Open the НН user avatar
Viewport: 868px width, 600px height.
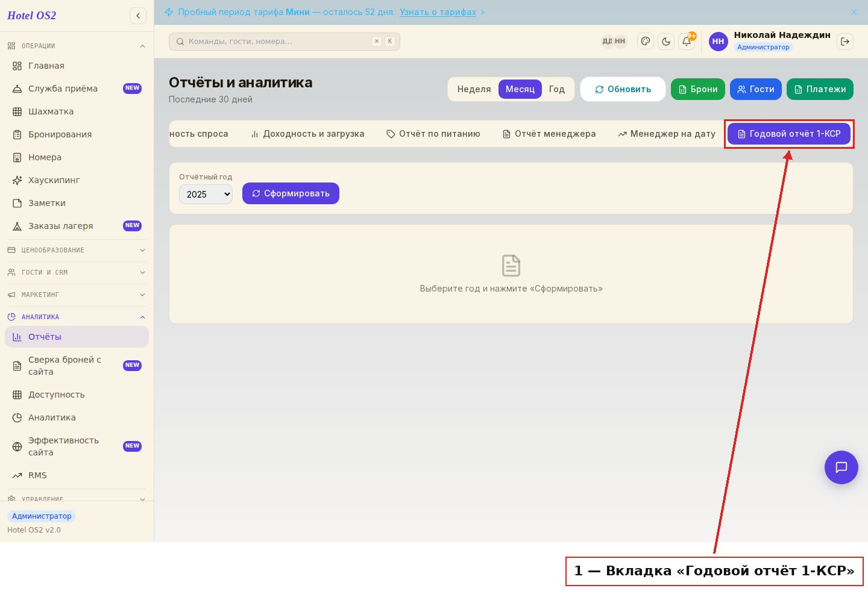718,42
